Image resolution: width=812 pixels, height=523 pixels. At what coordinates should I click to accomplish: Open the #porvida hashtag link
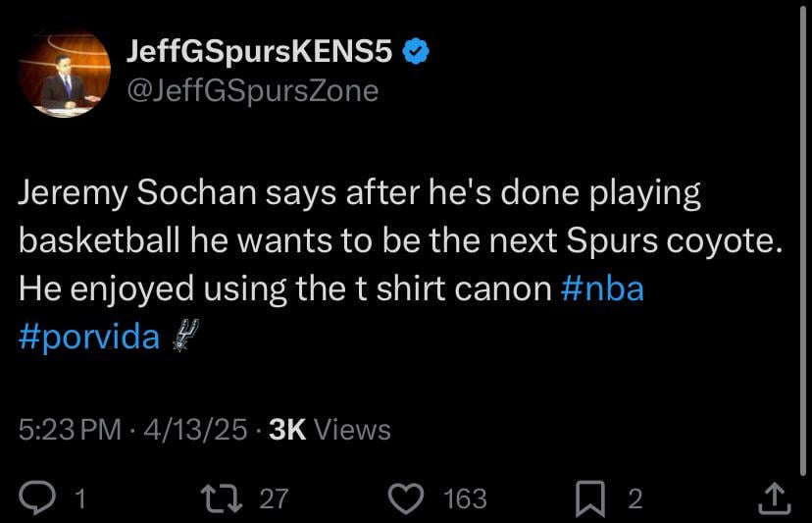(88, 337)
